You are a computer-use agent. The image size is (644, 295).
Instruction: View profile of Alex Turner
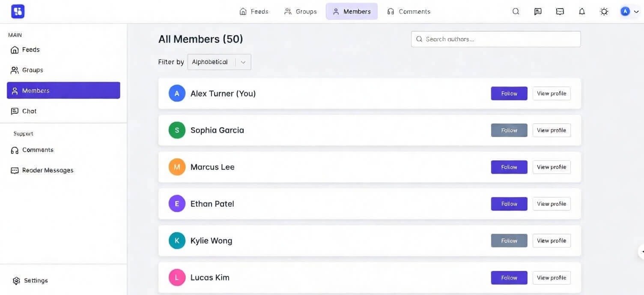[552, 93]
